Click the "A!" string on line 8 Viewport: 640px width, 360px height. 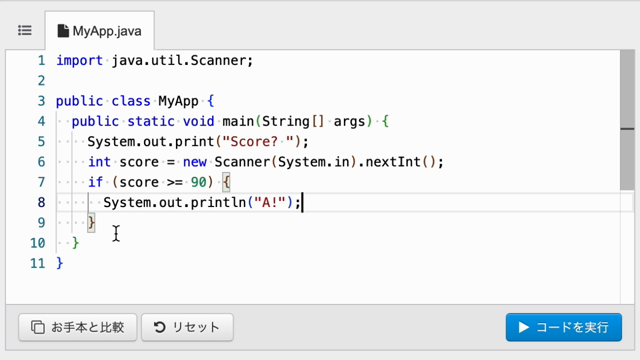pos(269,202)
